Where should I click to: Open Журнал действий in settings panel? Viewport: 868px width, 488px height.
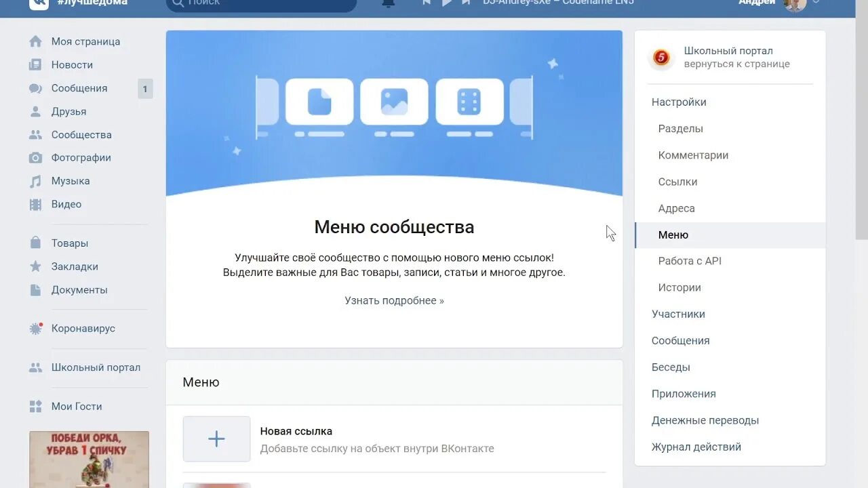click(696, 447)
